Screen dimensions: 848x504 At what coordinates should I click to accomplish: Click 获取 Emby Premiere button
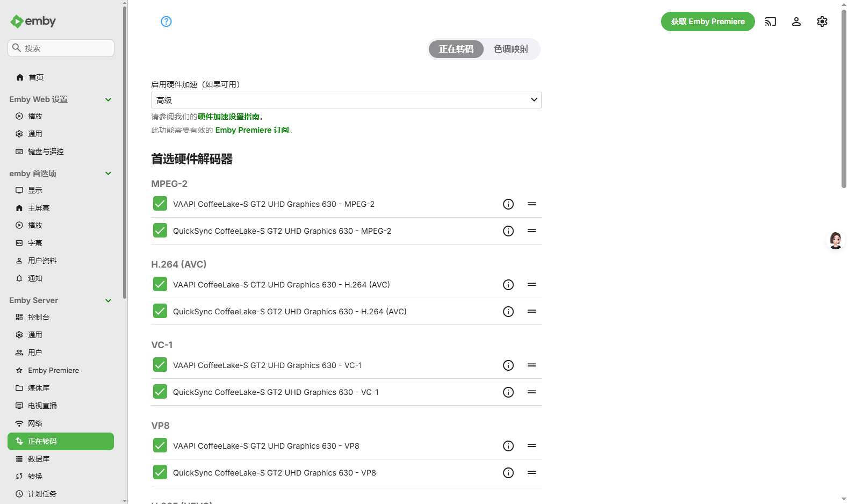[708, 21]
